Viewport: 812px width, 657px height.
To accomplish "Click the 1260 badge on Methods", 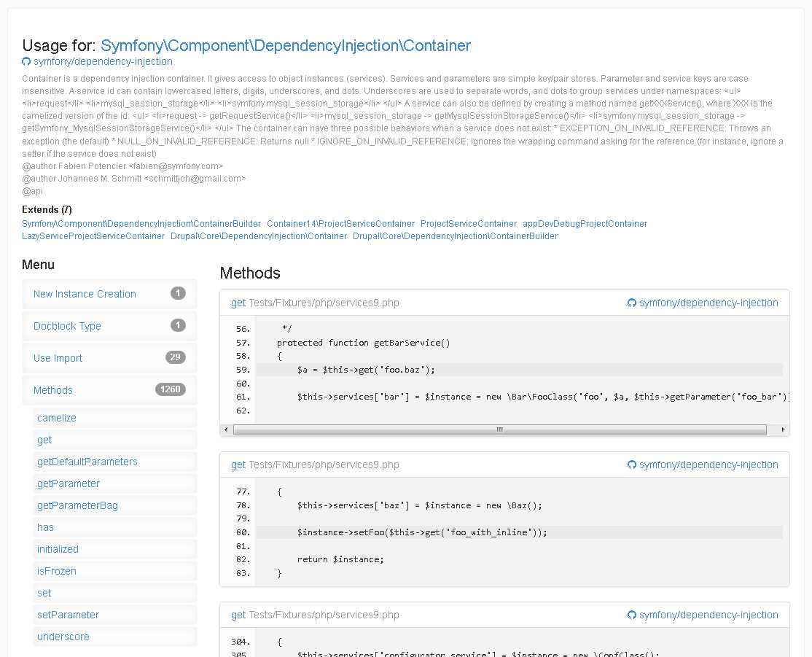I will [x=171, y=389].
